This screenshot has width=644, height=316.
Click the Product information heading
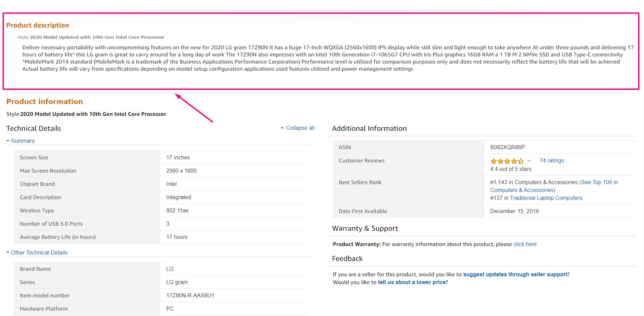tap(44, 101)
